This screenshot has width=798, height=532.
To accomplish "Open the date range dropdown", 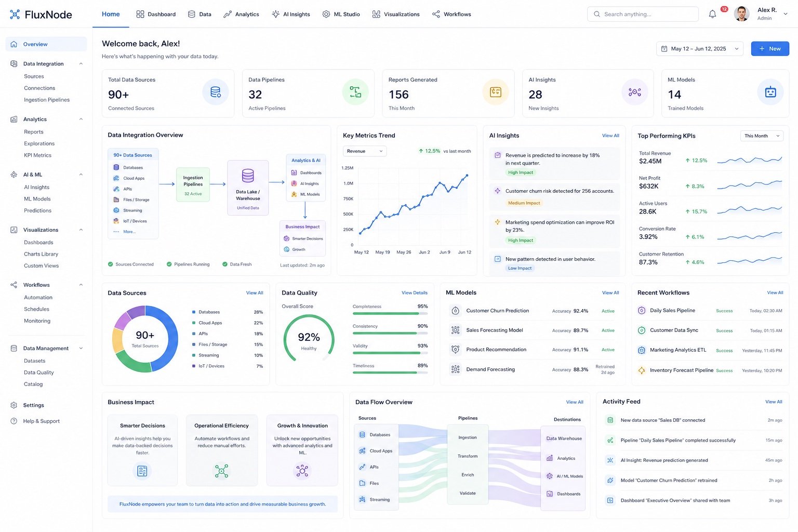I will click(x=700, y=49).
